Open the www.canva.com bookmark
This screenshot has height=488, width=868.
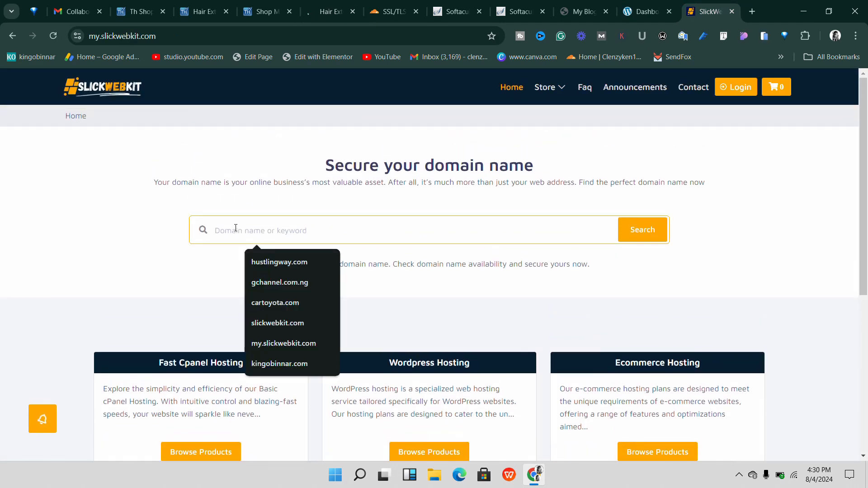point(527,57)
